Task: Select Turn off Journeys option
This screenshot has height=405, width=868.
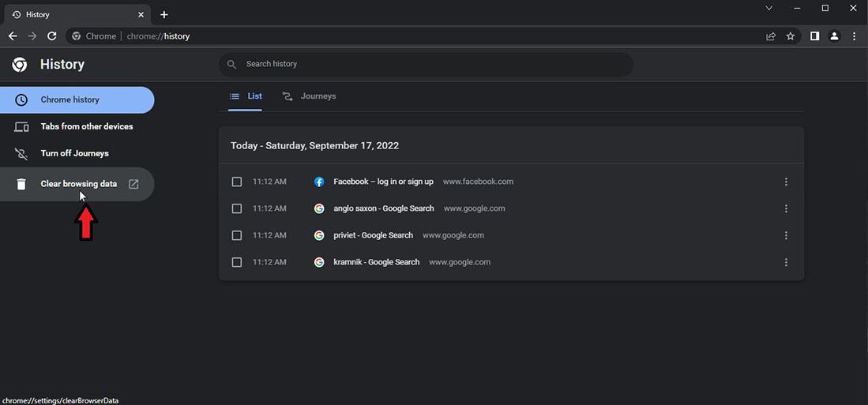Action: (74, 153)
